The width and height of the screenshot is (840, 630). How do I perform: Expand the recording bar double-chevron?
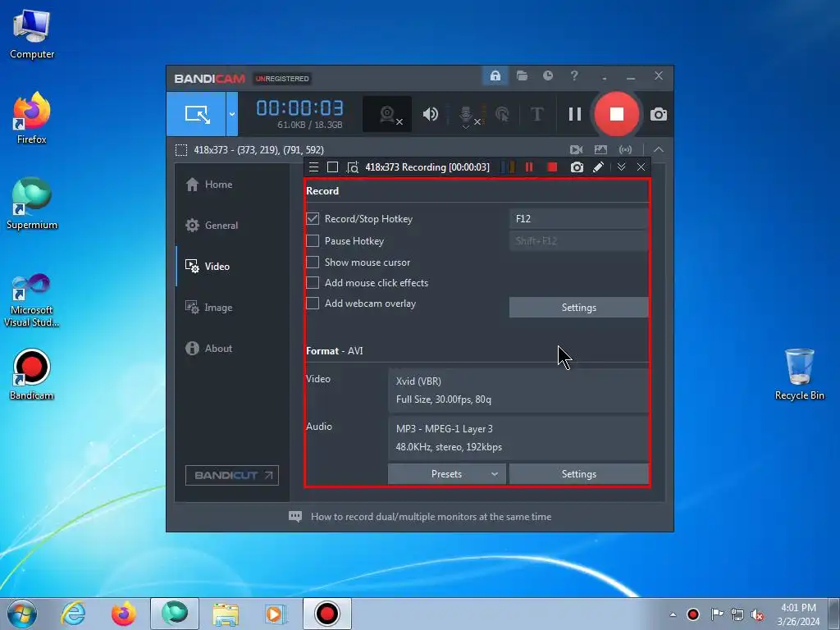(621, 167)
